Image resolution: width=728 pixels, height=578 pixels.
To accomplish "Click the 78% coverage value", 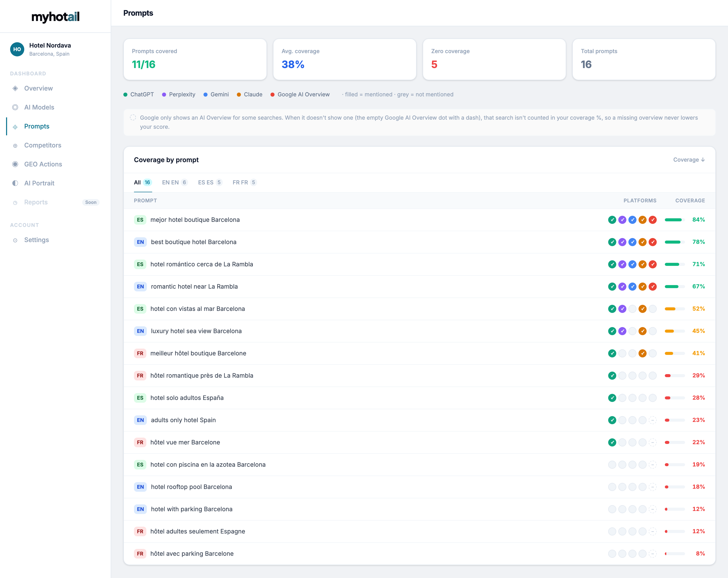I will point(698,242).
